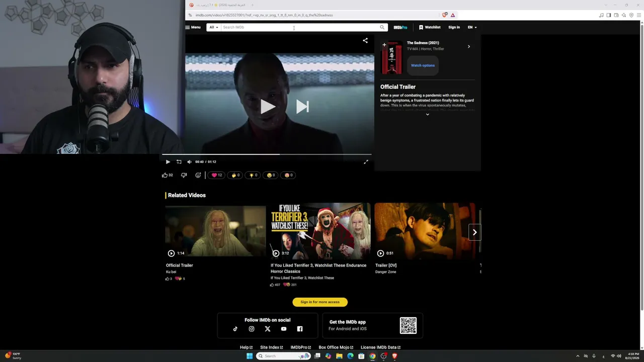React with the pink heart emoji
The width and height of the screenshot is (644, 362).
[x=217, y=175]
